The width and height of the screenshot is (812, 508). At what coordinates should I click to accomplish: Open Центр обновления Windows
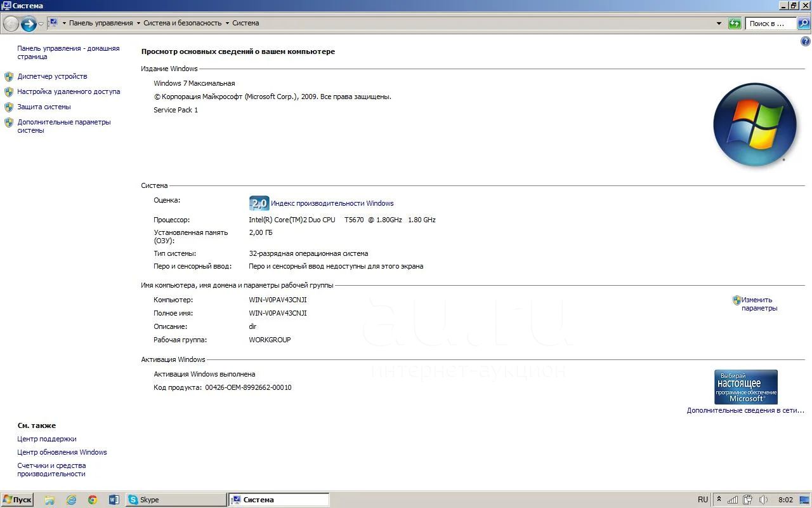click(x=62, y=452)
